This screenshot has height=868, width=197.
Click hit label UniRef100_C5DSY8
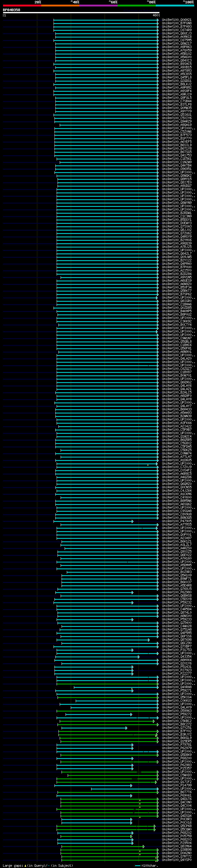(176, 599)
